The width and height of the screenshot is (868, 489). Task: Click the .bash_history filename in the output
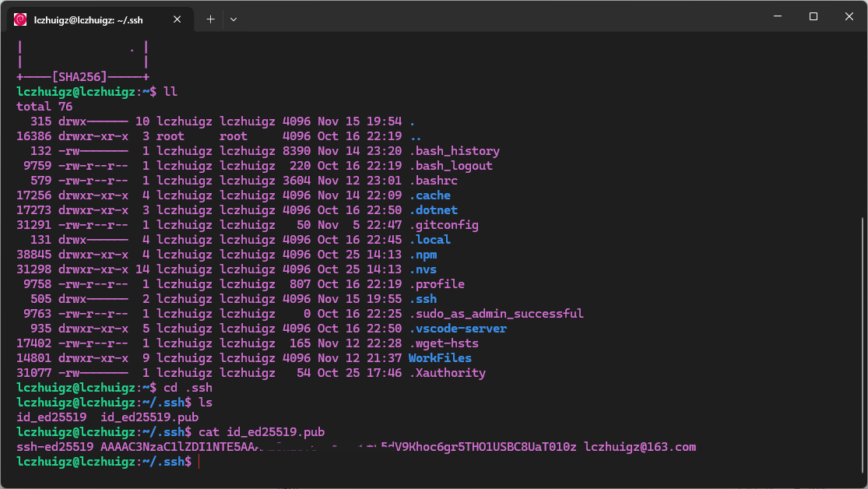click(x=454, y=151)
